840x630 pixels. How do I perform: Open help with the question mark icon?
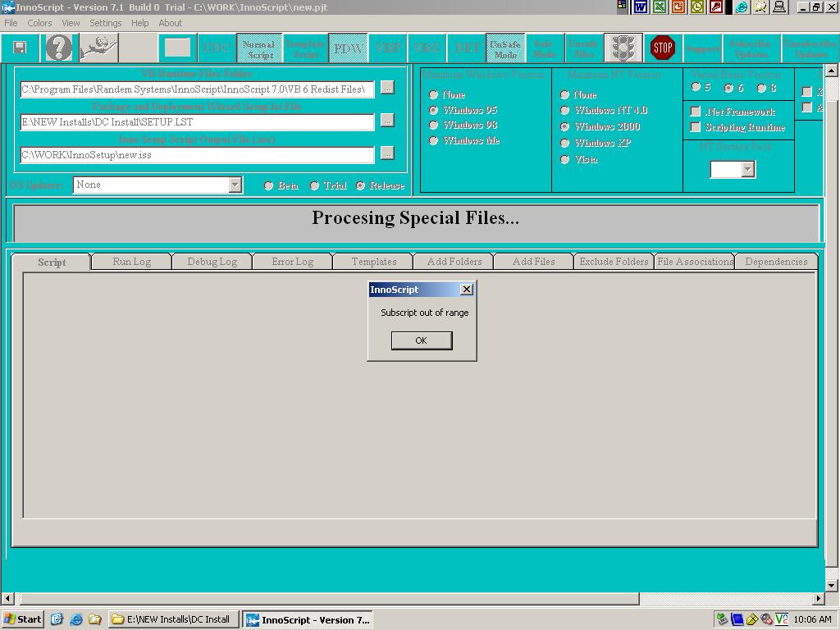tap(59, 48)
